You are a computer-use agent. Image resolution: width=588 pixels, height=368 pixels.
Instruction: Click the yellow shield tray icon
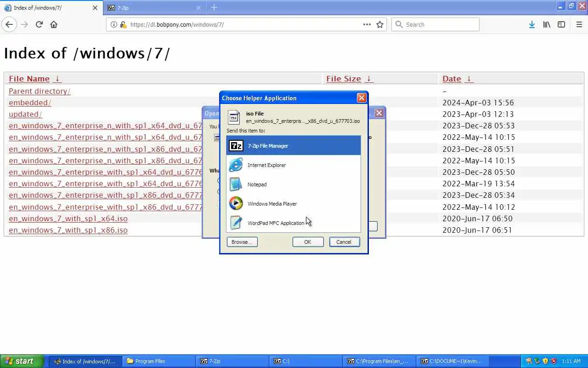point(545,361)
